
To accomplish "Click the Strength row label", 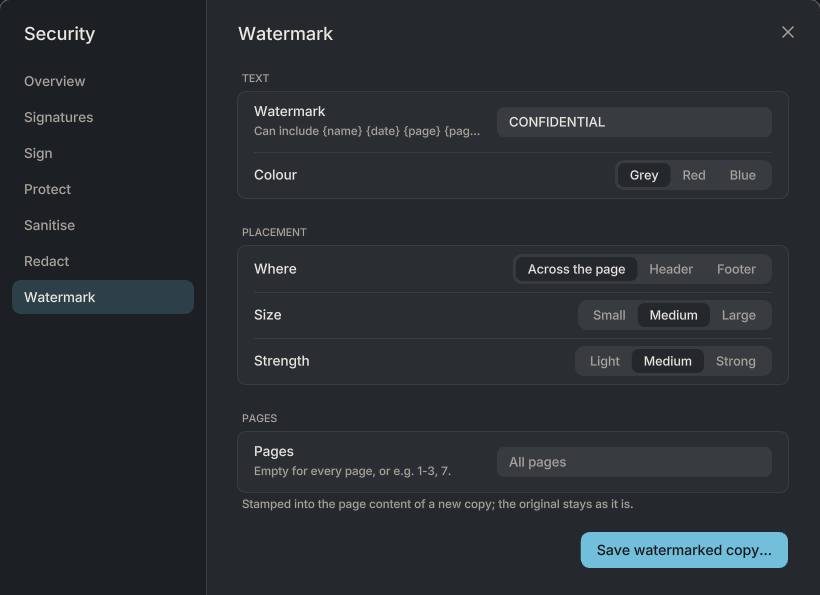I will click(x=281, y=361).
